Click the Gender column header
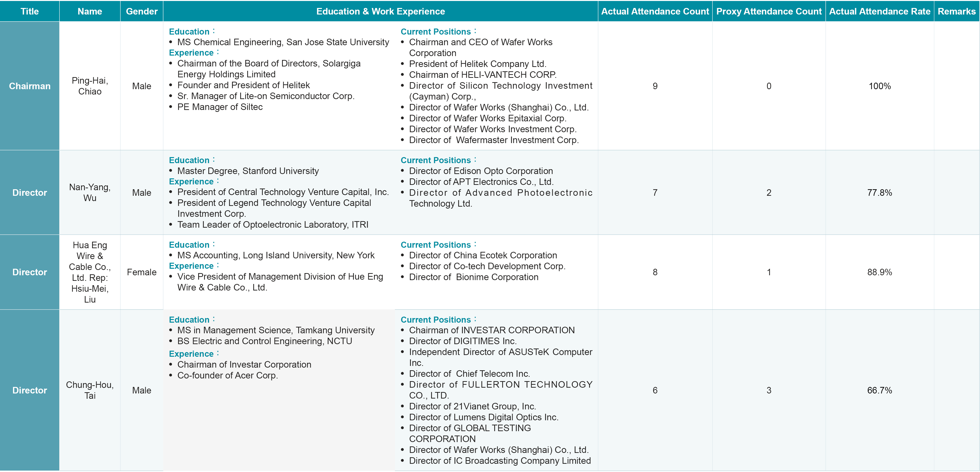Screen dimensions: 980x472 142,11
